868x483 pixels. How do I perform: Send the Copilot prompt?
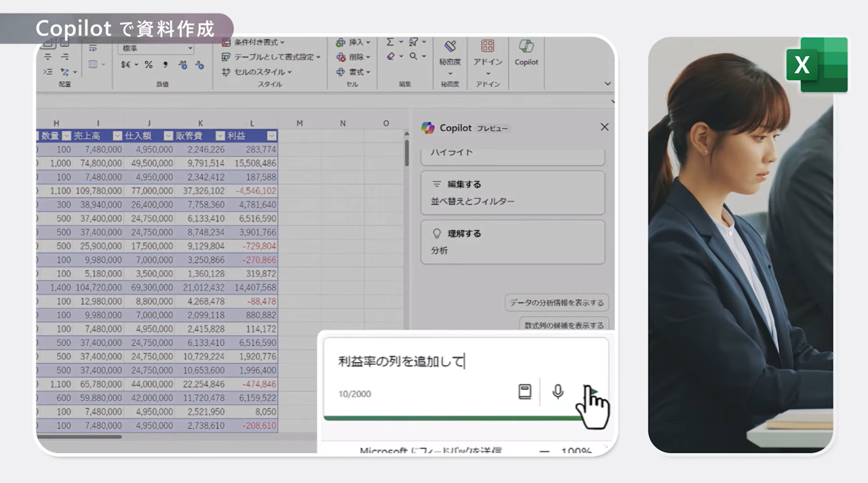coord(591,391)
